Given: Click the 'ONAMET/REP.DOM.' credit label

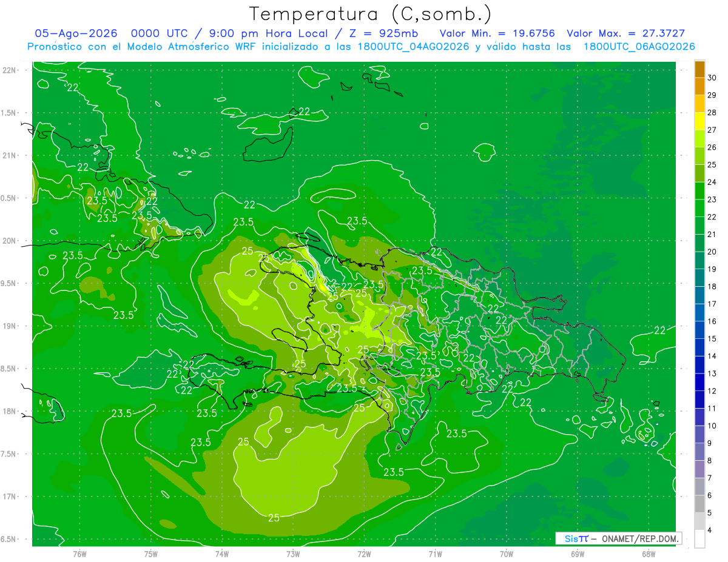Looking at the screenshot, I should coord(639,538).
